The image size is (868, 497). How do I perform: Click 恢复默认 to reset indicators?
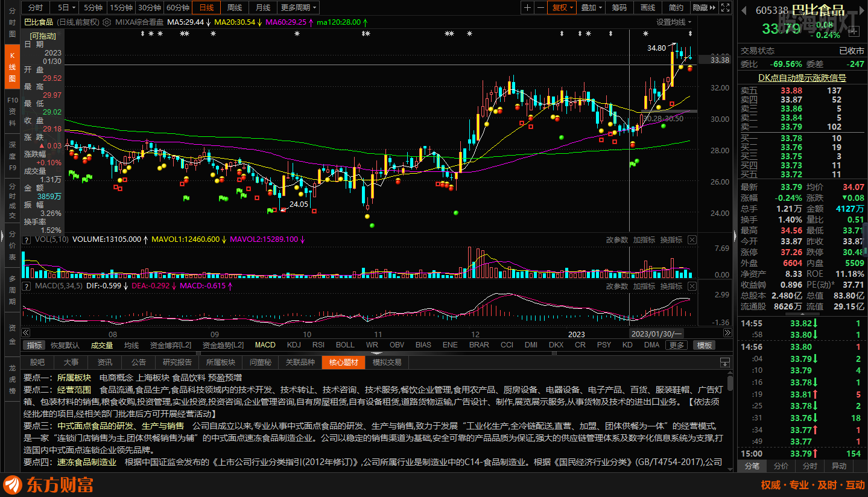tap(65, 345)
